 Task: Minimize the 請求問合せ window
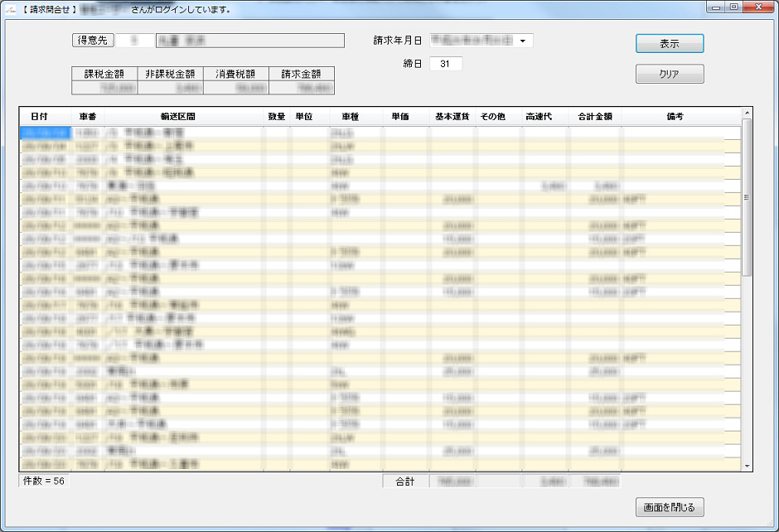click(x=716, y=7)
